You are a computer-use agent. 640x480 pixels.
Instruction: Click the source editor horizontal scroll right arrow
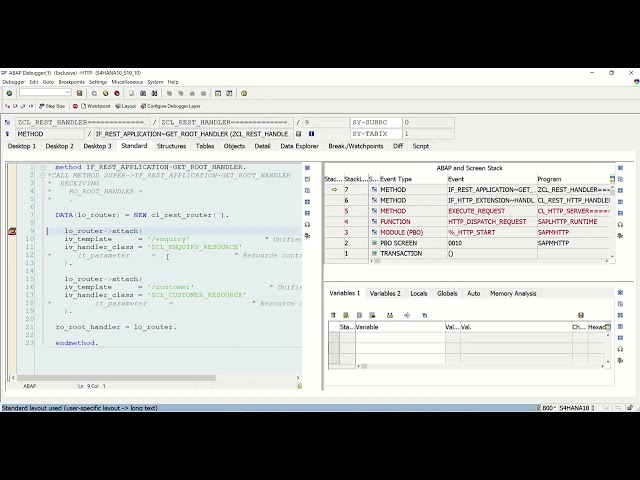point(298,378)
